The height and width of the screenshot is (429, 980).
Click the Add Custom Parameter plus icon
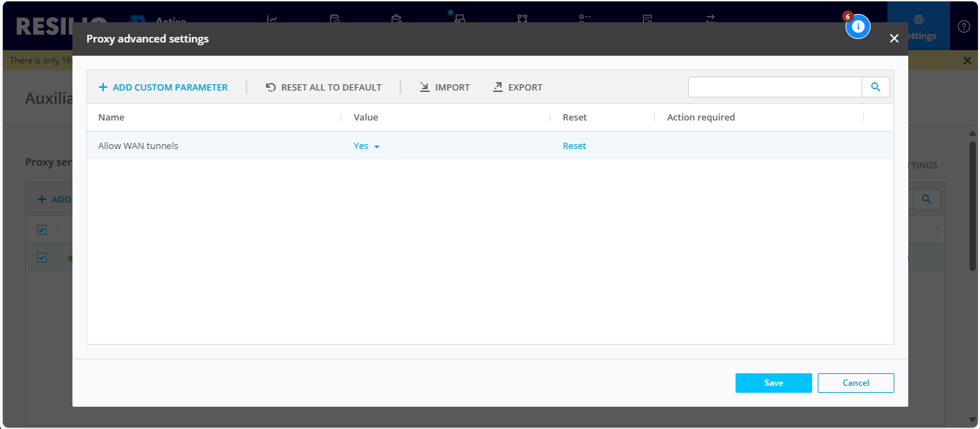103,88
